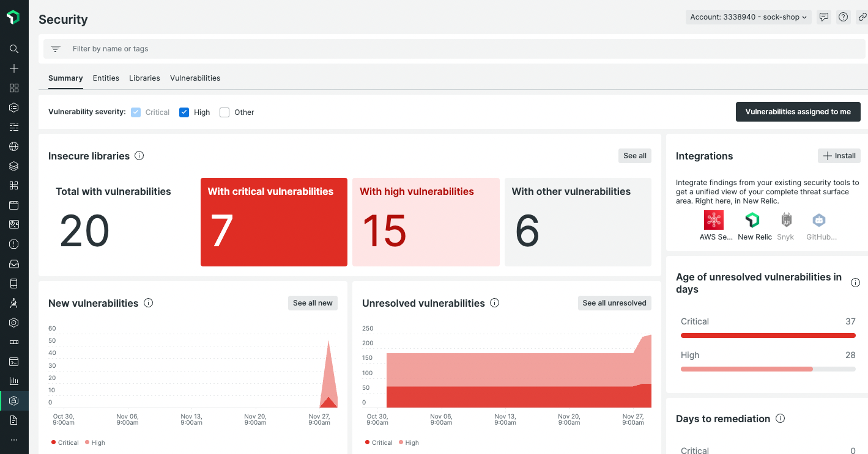868x454 pixels.
Task: Open the Account sock-shop dropdown
Action: click(748, 17)
